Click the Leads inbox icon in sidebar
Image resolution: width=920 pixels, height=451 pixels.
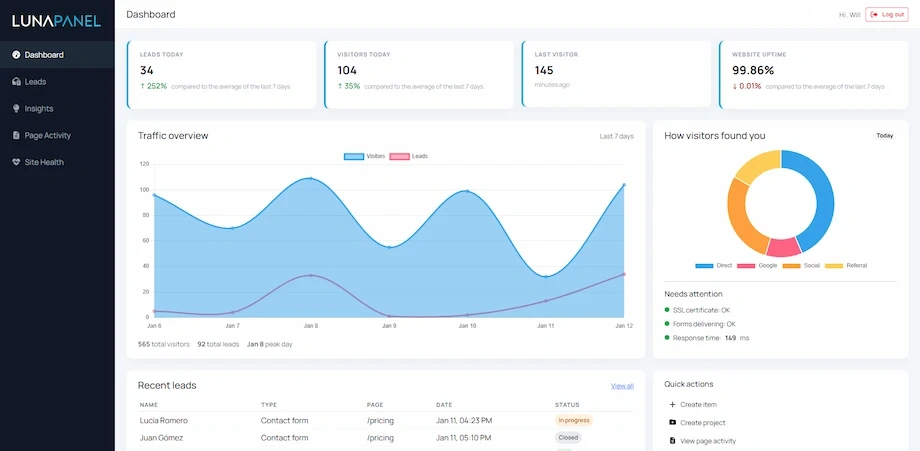(16, 82)
